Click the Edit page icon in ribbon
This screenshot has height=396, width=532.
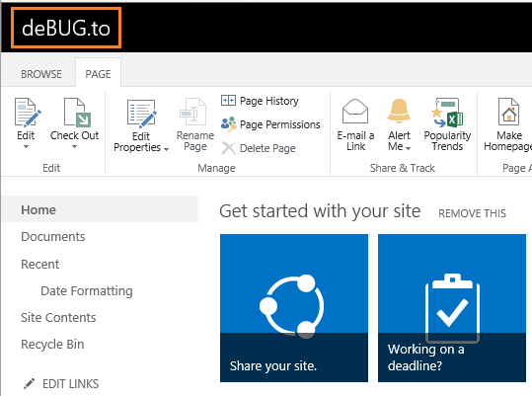tap(28, 113)
